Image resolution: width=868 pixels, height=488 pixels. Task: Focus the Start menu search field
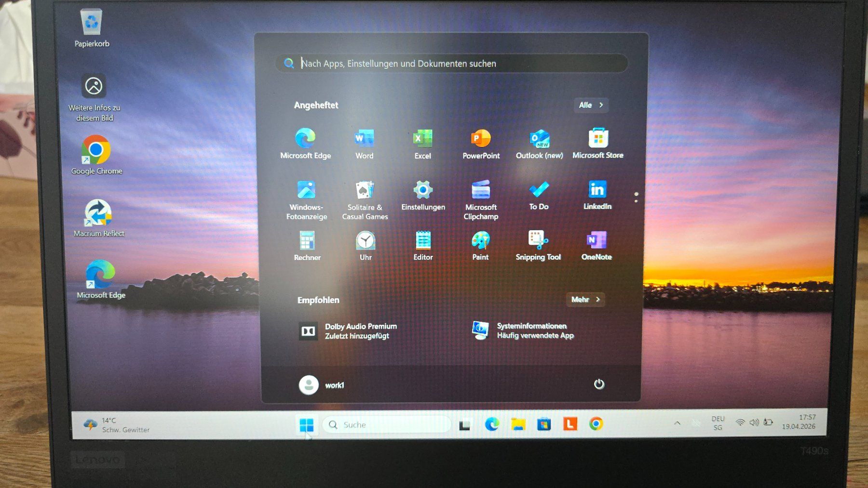click(452, 63)
